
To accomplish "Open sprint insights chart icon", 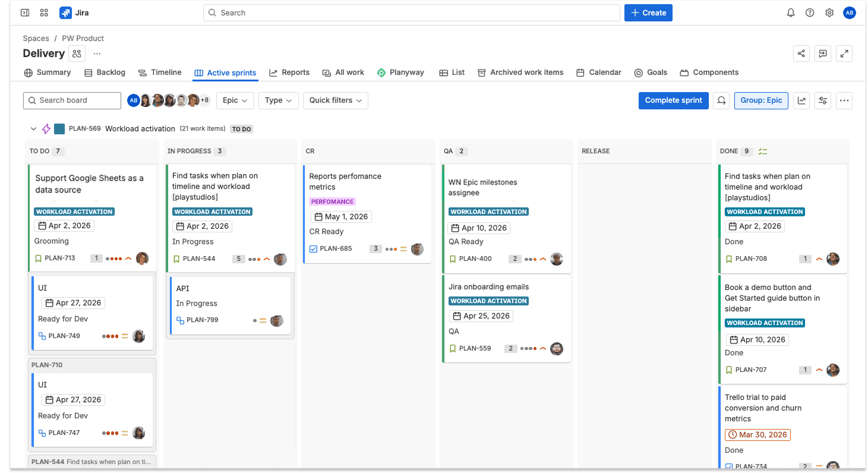I will point(801,100).
